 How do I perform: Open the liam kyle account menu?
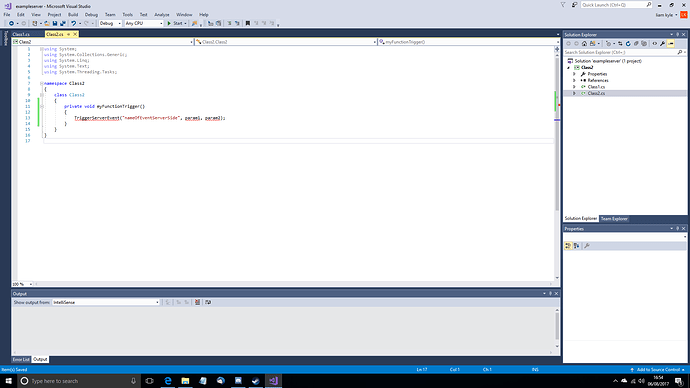[x=666, y=15]
